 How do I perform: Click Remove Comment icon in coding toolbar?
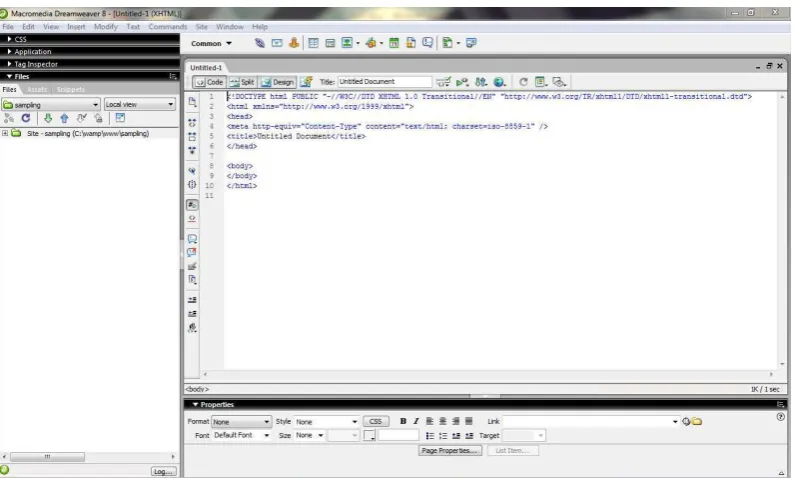tap(192, 252)
